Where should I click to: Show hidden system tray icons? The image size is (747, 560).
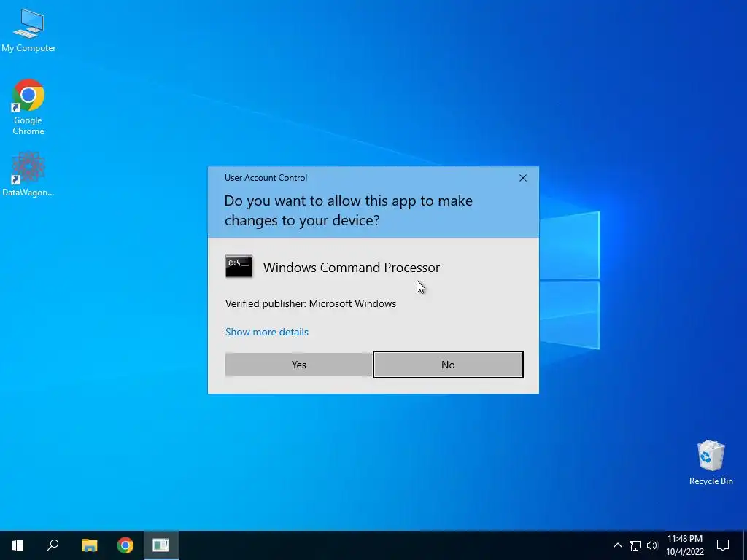(617, 545)
